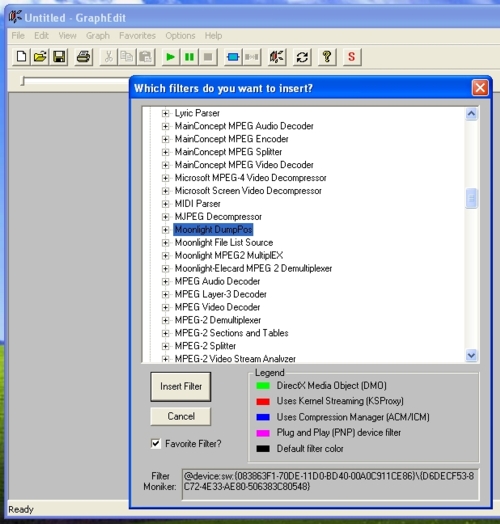Print the graph with the printer icon
The height and width of the screenshot is (524, 500).
pyautogui.click(x=83, y=57)
